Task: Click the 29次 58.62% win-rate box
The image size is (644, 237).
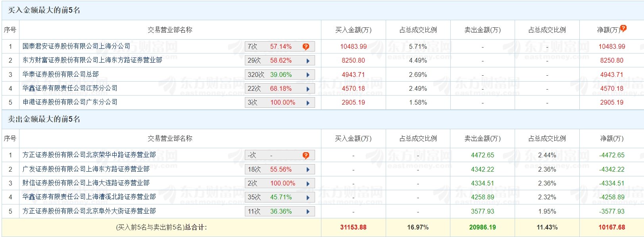Action: (x=280, y=61)
